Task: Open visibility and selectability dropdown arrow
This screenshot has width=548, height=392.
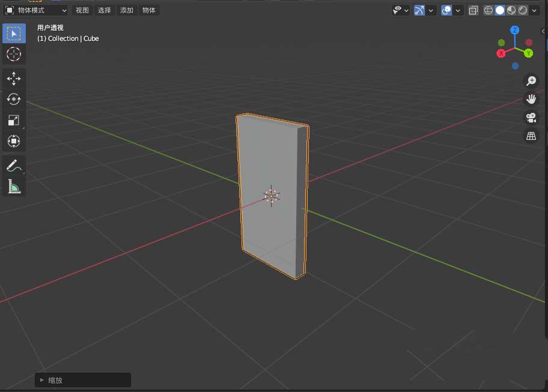Action: tap(406, 11)
